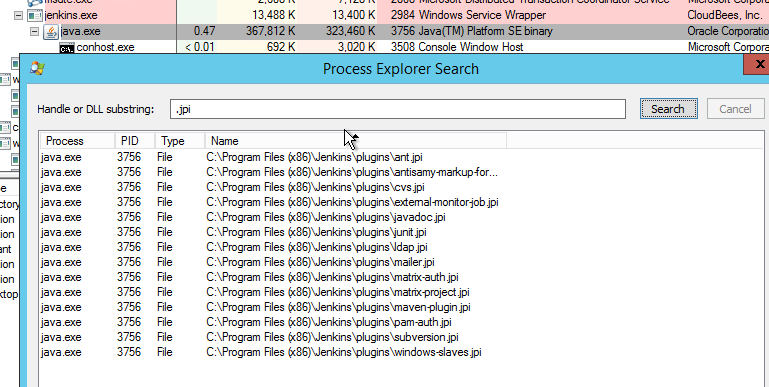Sort results by Type column header

pos(180,141)
